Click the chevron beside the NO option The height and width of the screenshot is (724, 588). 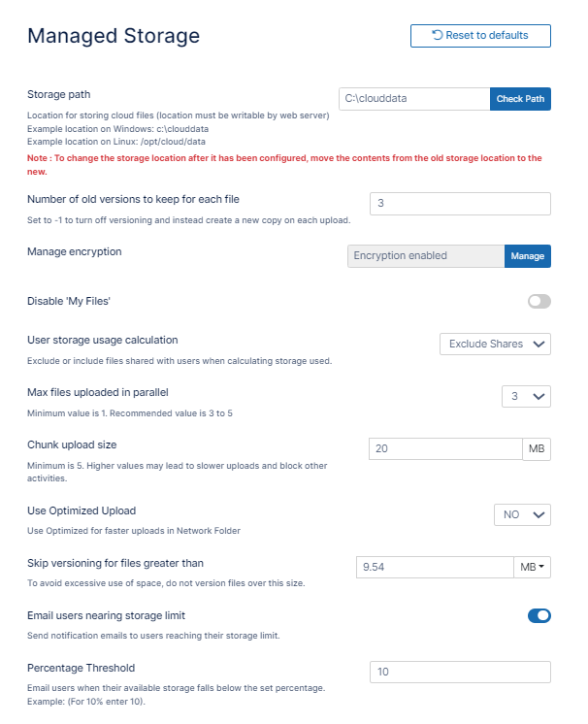point(539,514)
